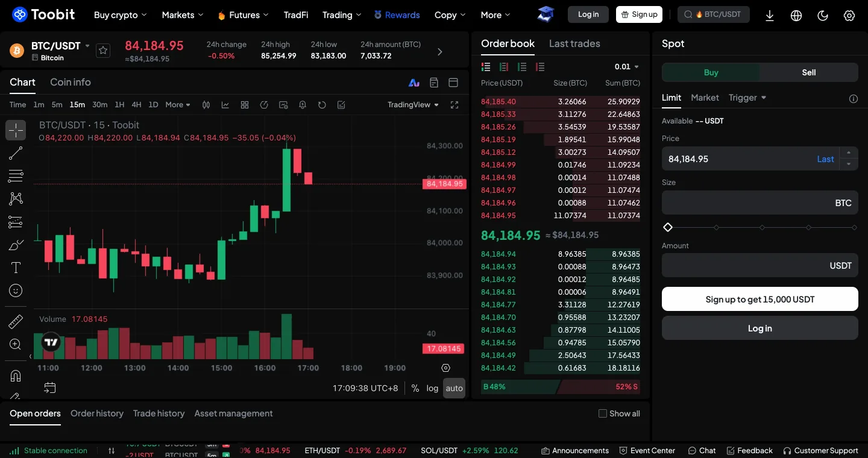Toggle log scale on chart
Image resolution: width=868 pixels, height=458 pixels.
tap(432, 388)
